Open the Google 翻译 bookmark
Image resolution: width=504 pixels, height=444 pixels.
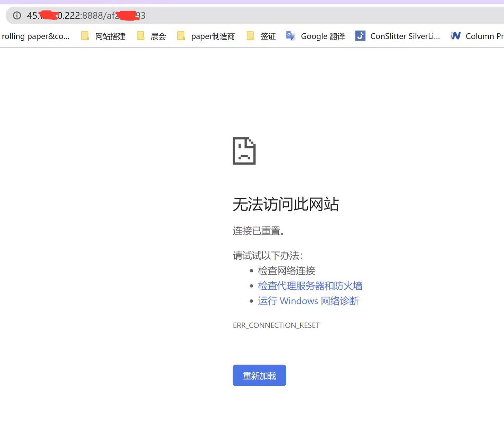coord(316,36)
